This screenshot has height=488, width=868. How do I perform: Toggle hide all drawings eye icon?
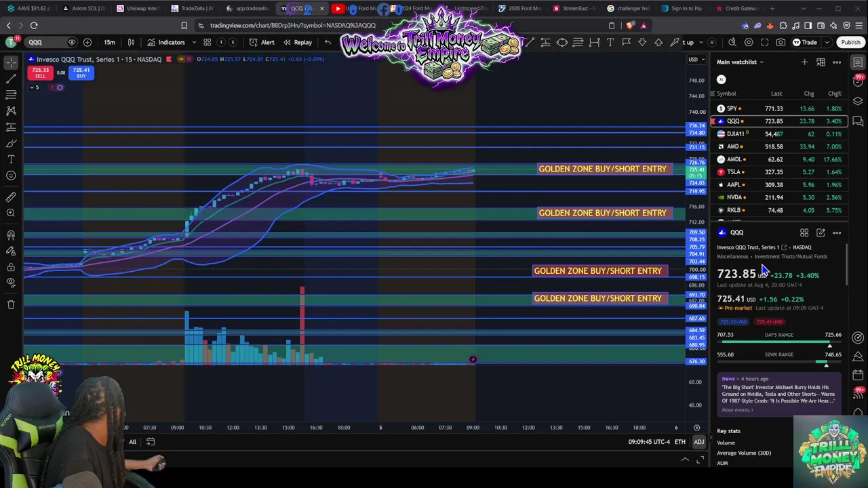pyautogui.click(x=11, y=283)
